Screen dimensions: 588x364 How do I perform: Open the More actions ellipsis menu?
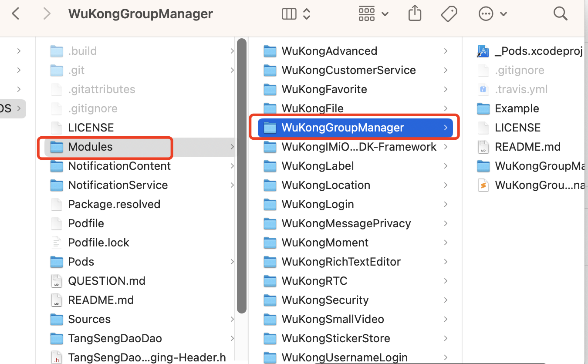click(493, 14)
